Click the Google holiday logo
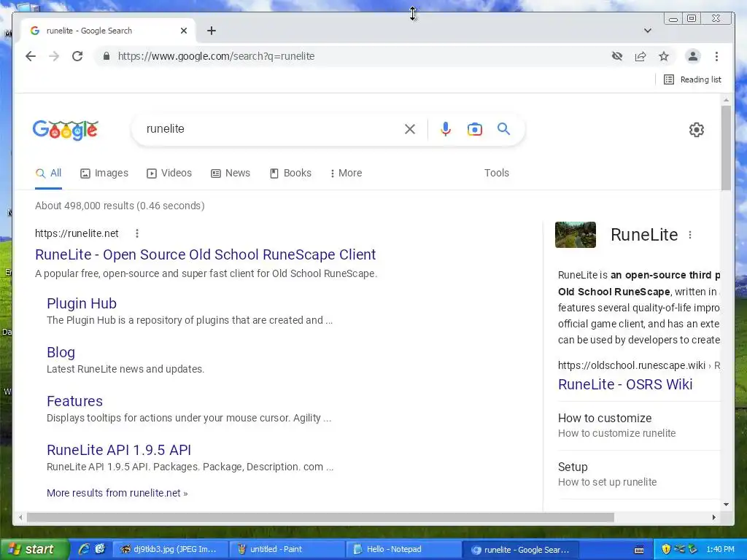 point(65,130)
